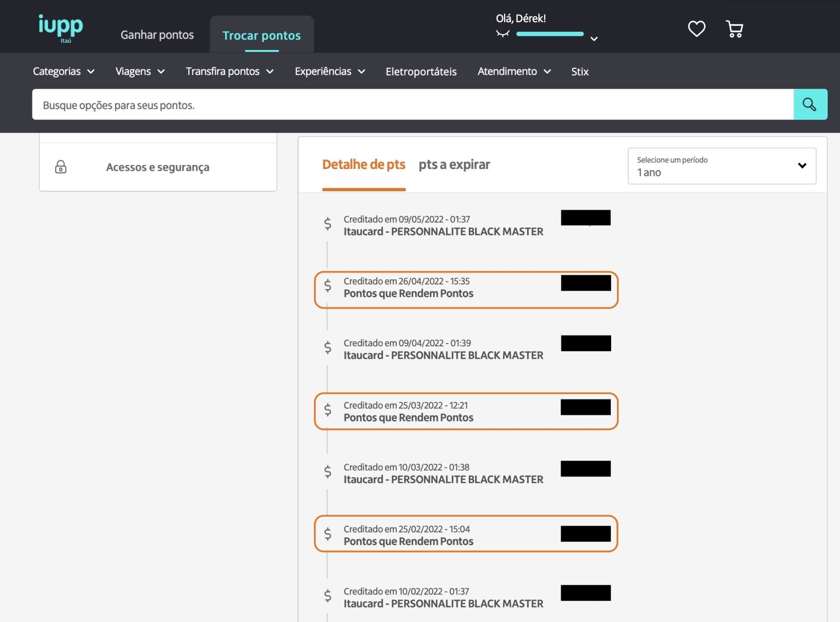Click dollar icon of 25/03/2022 credit

click(x=328, y=410)
